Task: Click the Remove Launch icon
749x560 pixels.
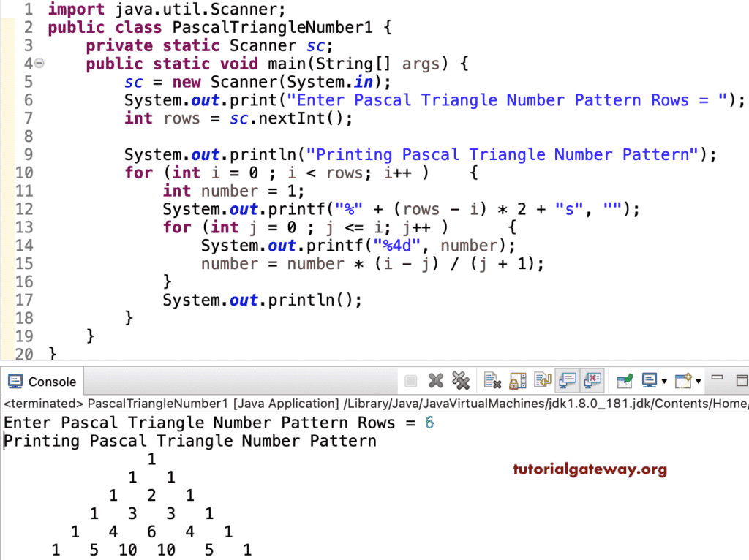Action: tap(436, 380)
